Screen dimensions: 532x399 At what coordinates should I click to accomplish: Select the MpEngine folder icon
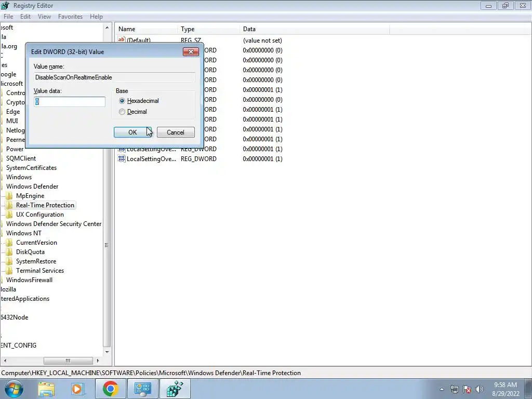coord(9,196)
